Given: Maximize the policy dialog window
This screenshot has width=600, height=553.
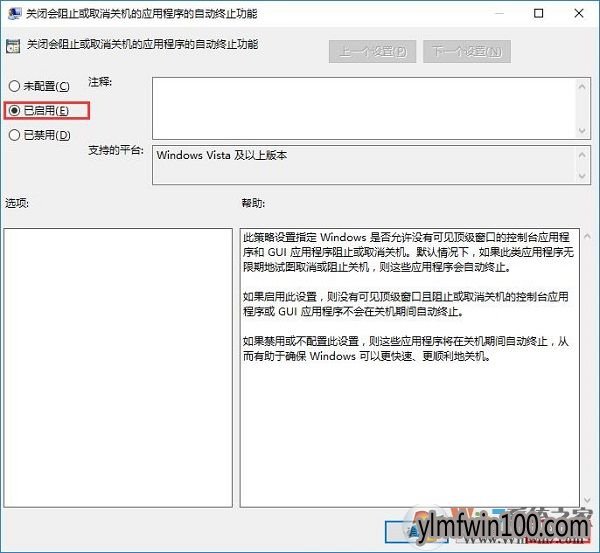Looking at the screenshot, I should point(538,14).
